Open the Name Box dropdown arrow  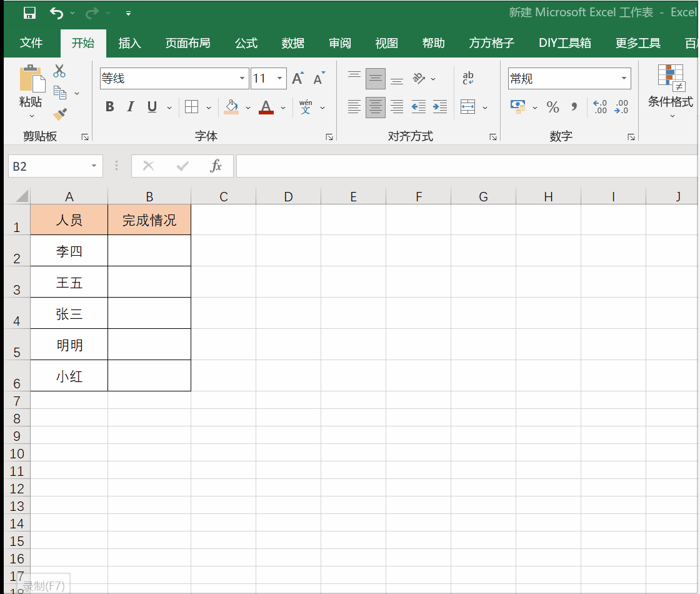[94, 166]
